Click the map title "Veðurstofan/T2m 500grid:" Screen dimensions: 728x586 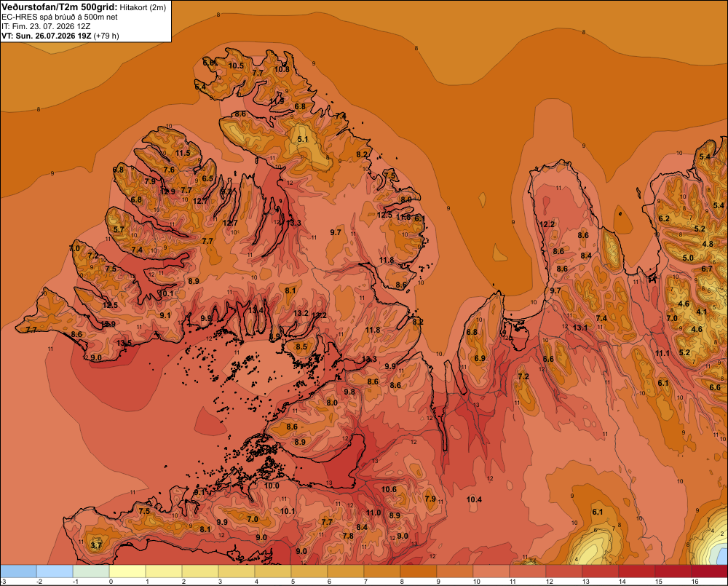[x=60, y=7]
